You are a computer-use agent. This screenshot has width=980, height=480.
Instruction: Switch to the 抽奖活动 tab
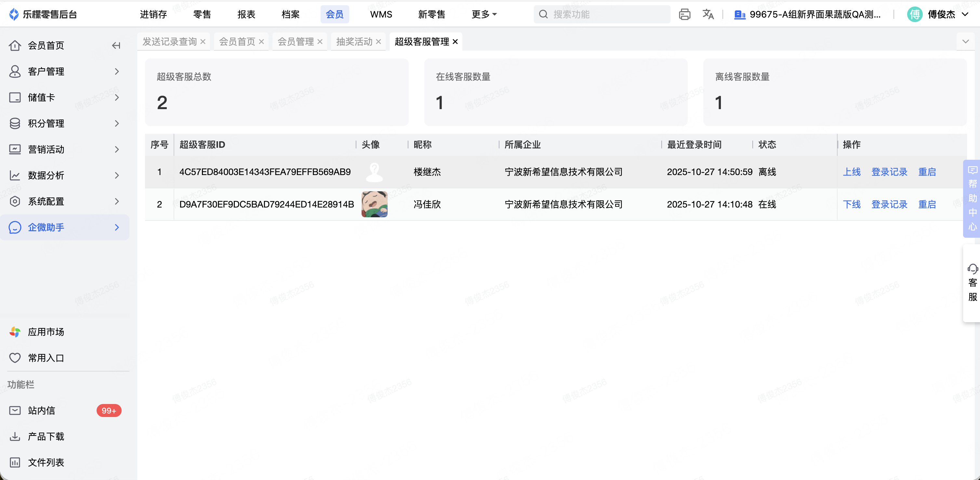pos(354,42)
